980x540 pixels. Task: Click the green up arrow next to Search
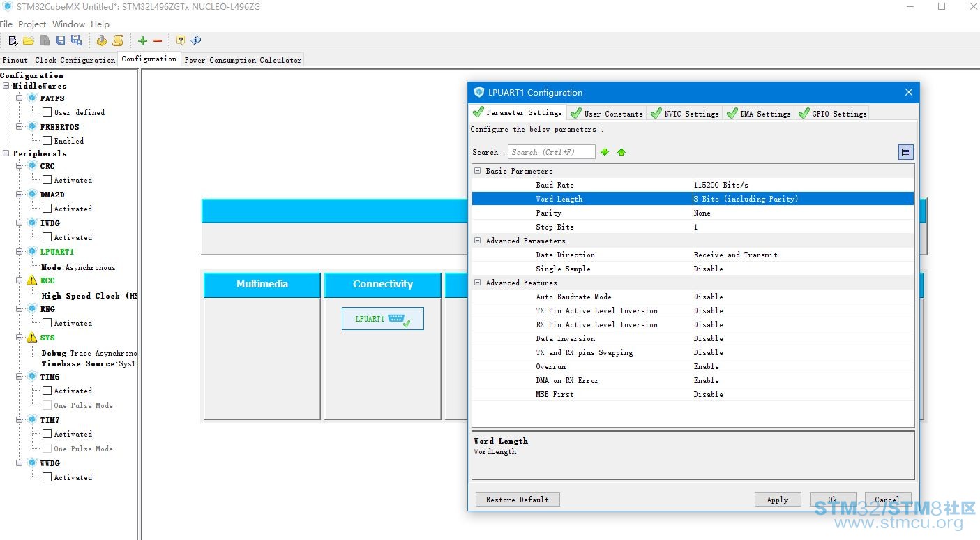tap(621, 152)
